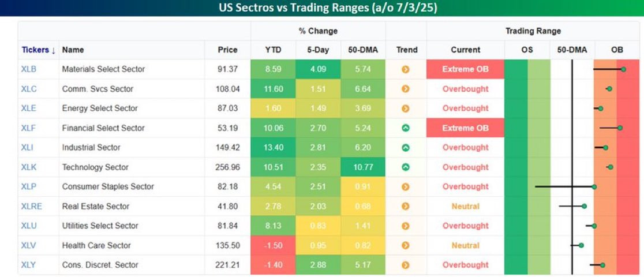Click the Trend column header
Viewport: 644px width, 277px height.
coord(406,50)
